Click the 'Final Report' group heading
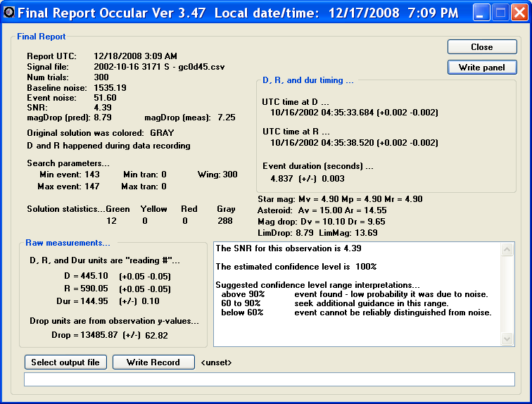The width and height of the screenshot is (532, 404). 41,37
